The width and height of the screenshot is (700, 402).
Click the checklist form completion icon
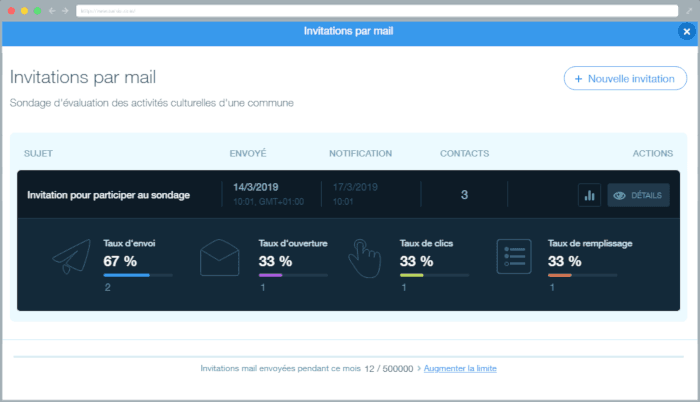(514, 258)
